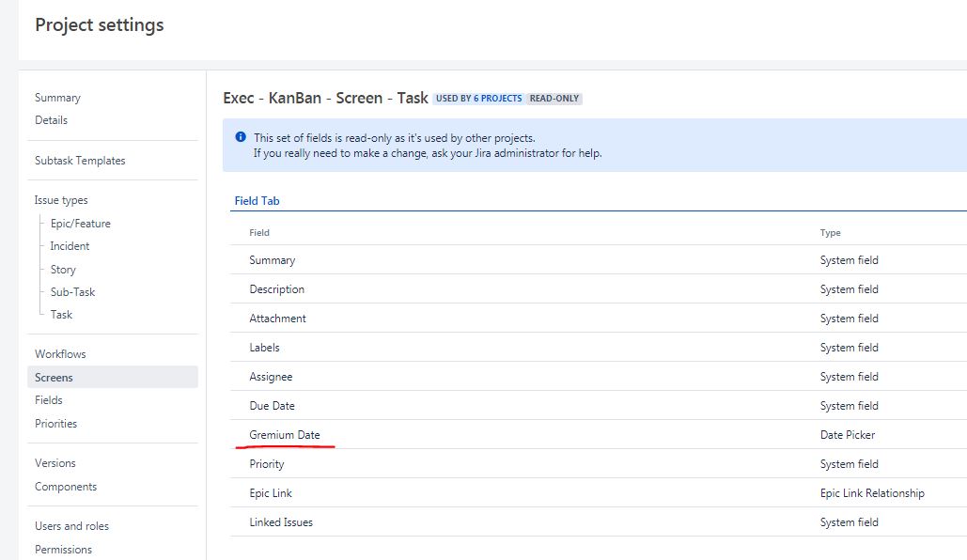Click the Due Date field row
The height and width of the screenshot is (560, 967).
599,406
